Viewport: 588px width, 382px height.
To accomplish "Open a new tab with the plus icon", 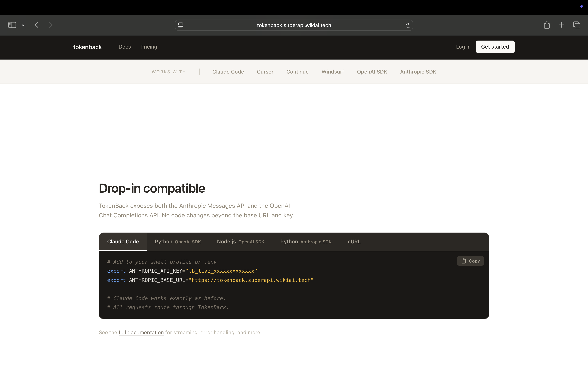I will click(x=561, y=25).
